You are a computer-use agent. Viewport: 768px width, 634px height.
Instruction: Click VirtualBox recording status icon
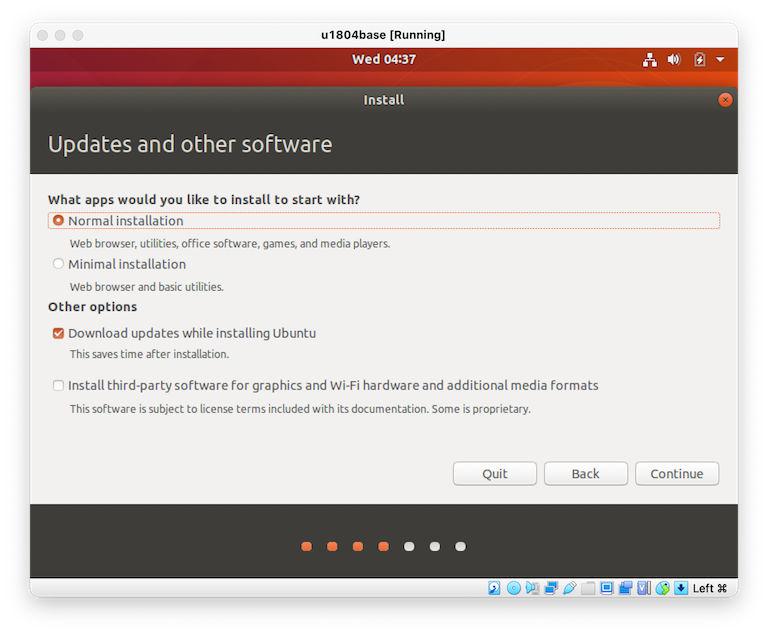point(625,587)
